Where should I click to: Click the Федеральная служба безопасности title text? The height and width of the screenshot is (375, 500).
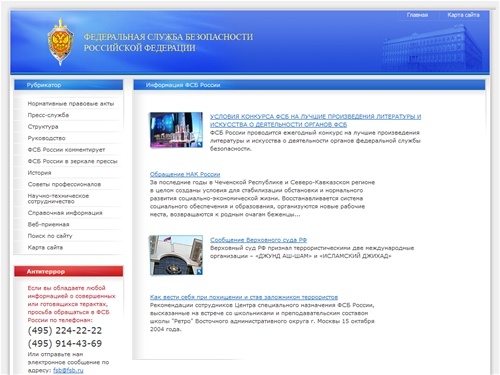(168, 42)
